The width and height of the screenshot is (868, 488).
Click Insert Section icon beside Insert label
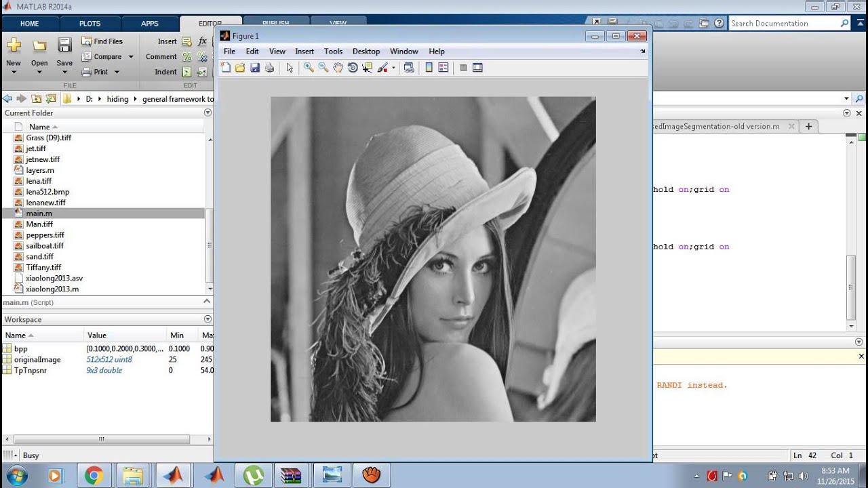187,41
